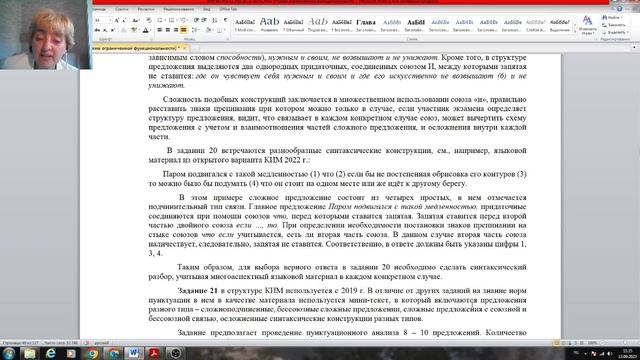Viewport: 640px width, 360px height.
Task: Toggle justify alignment
Action: click(184, 30)
